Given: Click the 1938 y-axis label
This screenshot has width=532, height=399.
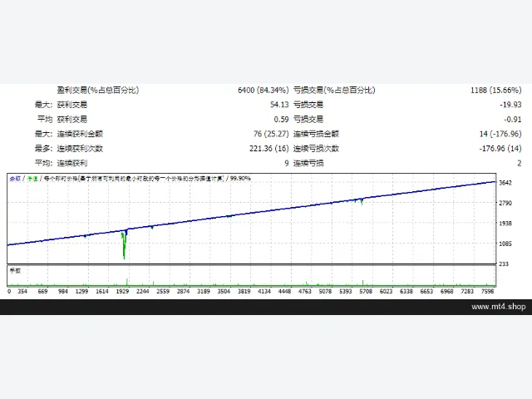Looking at the screenshot, I should 505,224.
